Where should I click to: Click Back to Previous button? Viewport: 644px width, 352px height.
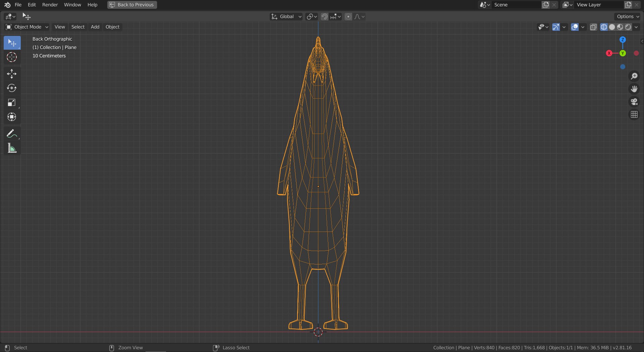pyautogui.click(x=132, y=5)
